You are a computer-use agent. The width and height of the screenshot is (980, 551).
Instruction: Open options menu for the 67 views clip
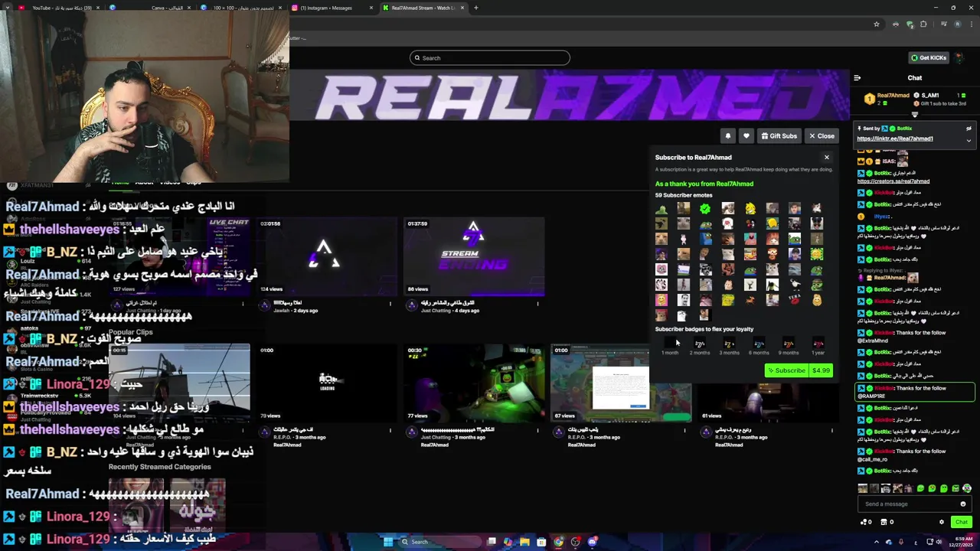pos(684,431)
